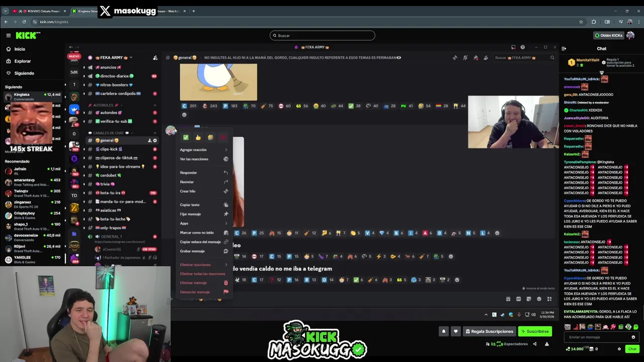Expand the Agregar reacción submenu

tap(204, 150)
